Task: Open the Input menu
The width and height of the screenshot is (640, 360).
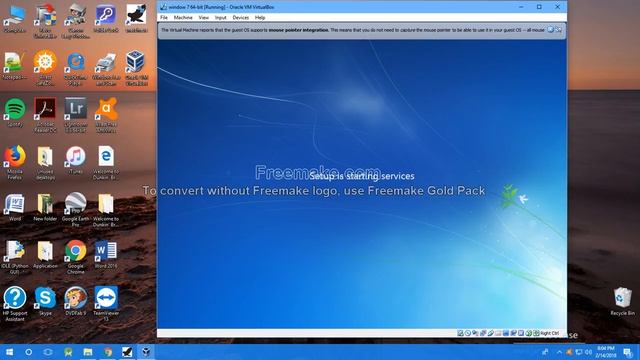Action: click(220, 18)
